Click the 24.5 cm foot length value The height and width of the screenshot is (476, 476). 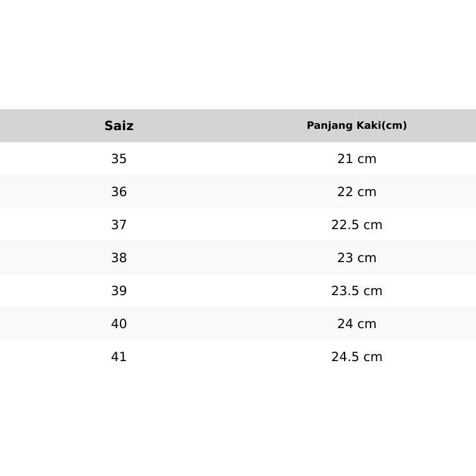(x=357, y=357)
